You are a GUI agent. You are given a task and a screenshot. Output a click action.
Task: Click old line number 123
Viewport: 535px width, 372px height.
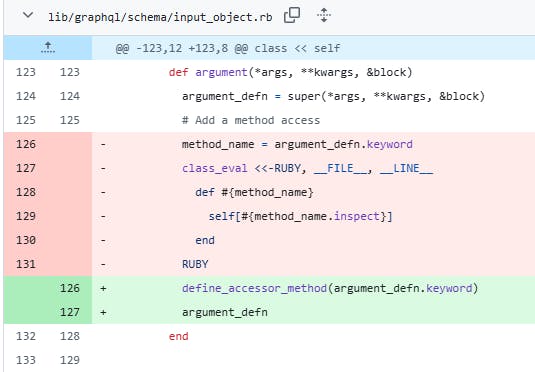[26, 72]
